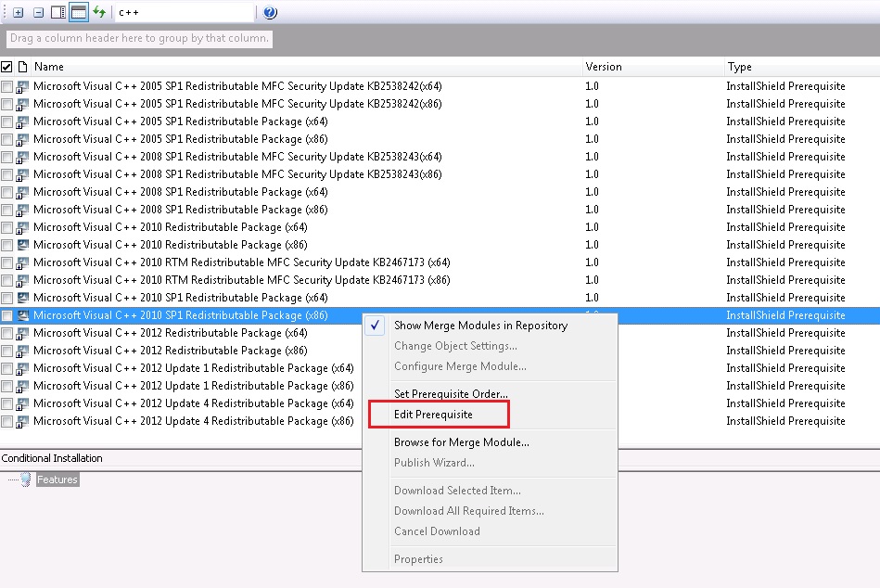This screenshot has width=880, height=588.
Task: Enable Visual C++ 2008 SP1 Redistributable Package (x86)
Action: pos(7,210)
